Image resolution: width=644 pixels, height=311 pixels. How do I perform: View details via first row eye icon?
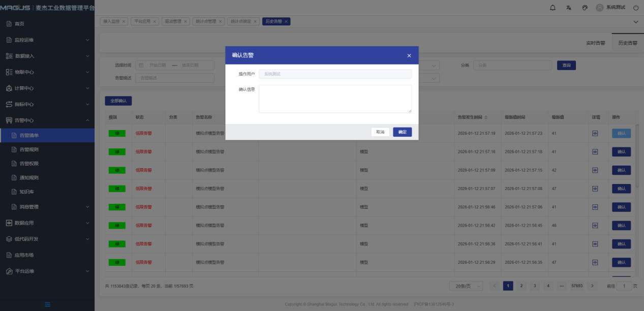coord(595,133)
